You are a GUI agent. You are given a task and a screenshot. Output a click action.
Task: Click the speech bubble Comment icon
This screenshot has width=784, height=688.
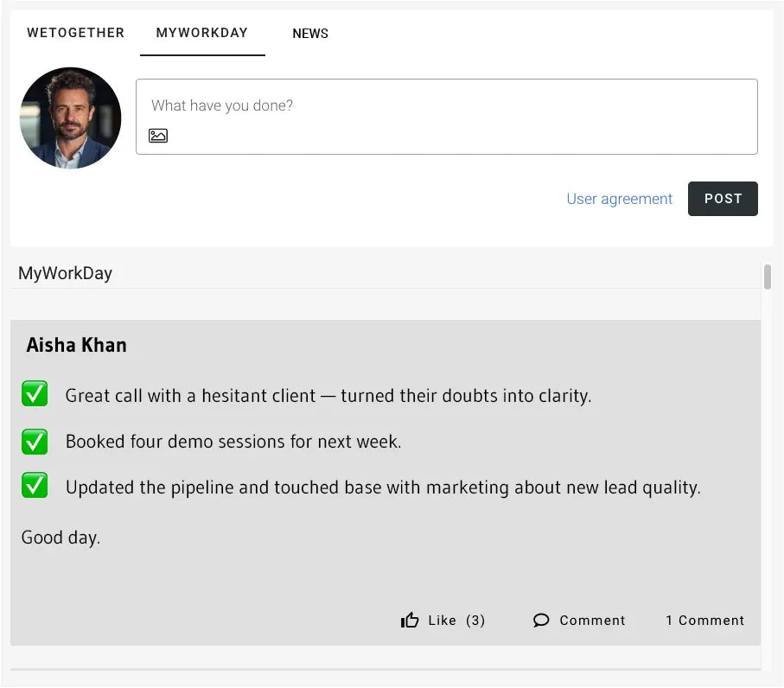[x=541, y=621]
